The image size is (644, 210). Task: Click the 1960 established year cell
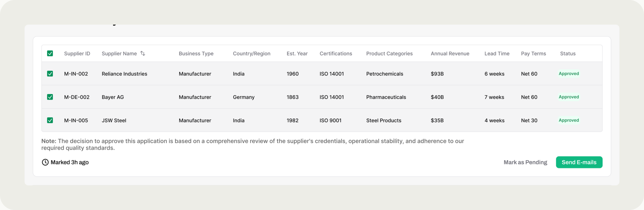tap(293, 74)
